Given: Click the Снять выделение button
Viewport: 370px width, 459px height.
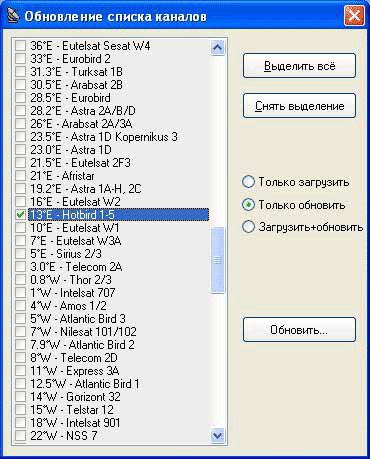Looking at the screenshot, I should 299,106.
